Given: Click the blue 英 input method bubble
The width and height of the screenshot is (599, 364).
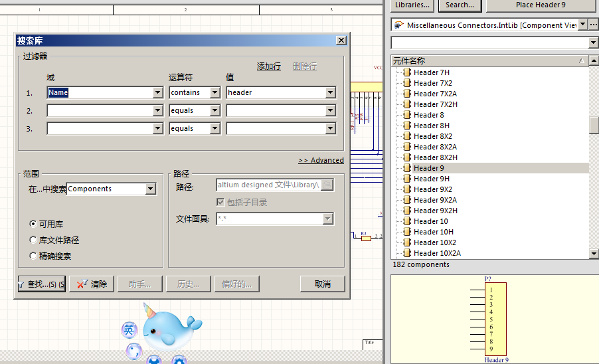Looking at the screenshot, I should (129, 329).
